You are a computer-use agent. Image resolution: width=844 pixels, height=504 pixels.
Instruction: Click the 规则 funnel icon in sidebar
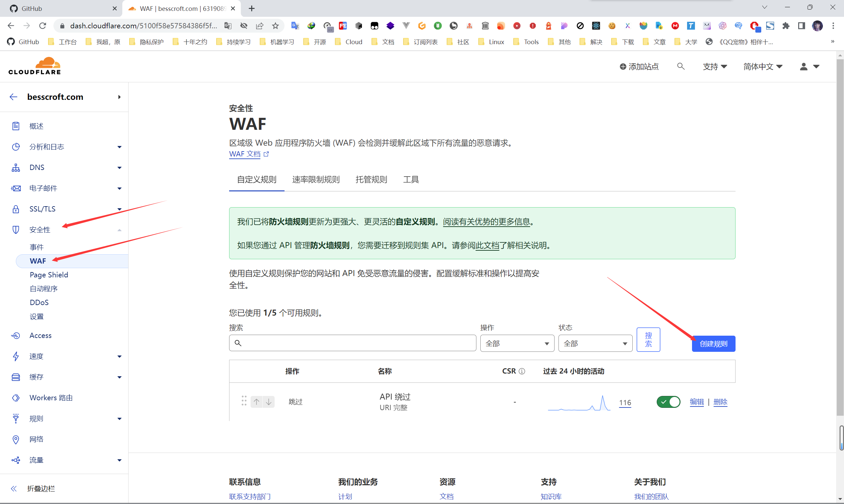(15, 418)
